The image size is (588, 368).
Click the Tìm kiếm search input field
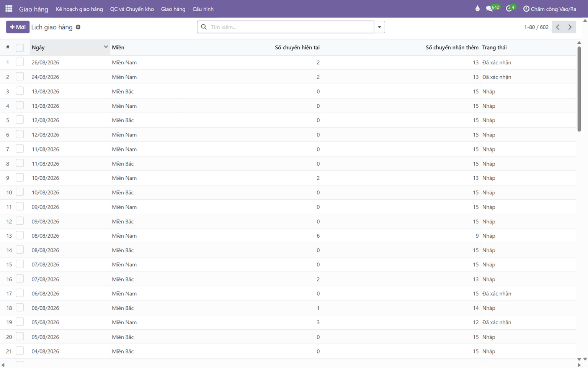[291, 27]
